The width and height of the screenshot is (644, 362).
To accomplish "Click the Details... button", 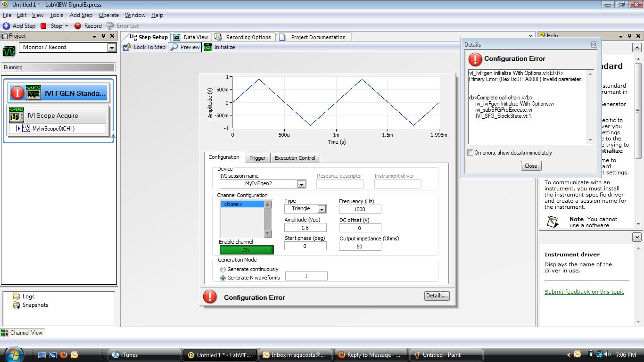I will click(x=437, y=296).
